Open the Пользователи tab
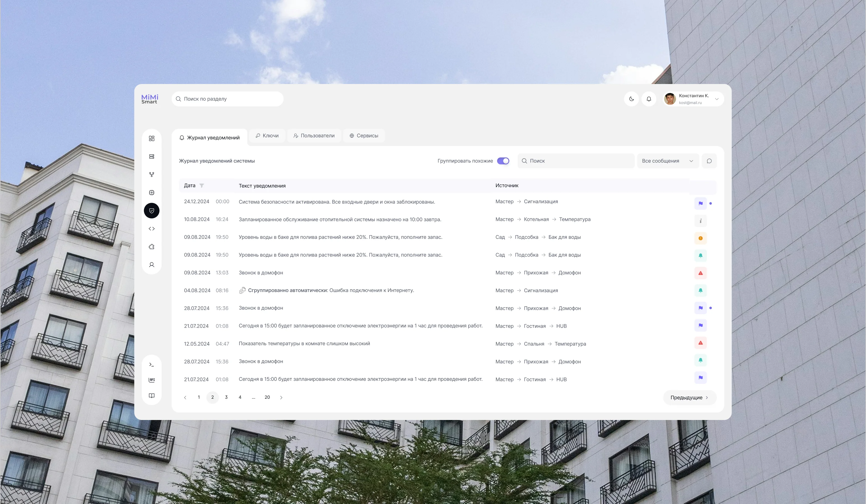 [314, 136]
